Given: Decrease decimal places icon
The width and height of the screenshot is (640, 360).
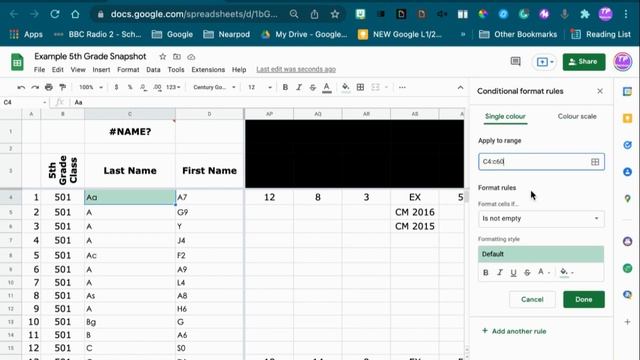Looking at the screenshot, I should [143, 87].
